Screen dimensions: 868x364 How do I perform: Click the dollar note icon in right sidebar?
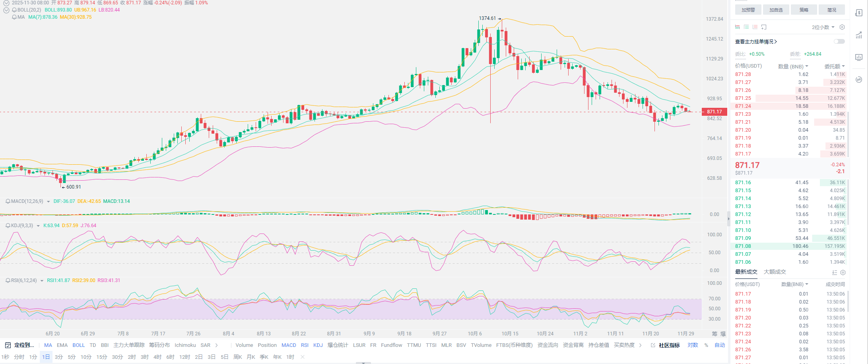(859, 13)
